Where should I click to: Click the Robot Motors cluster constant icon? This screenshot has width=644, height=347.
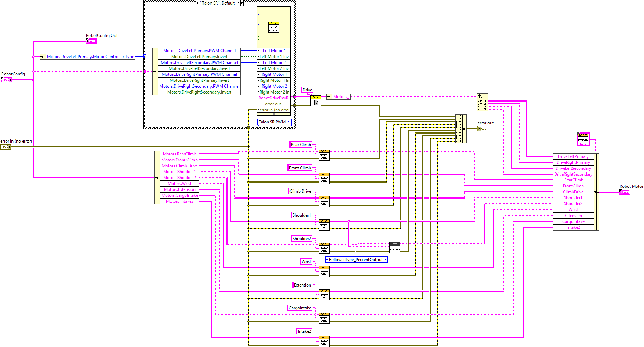(x=583, y=139)
